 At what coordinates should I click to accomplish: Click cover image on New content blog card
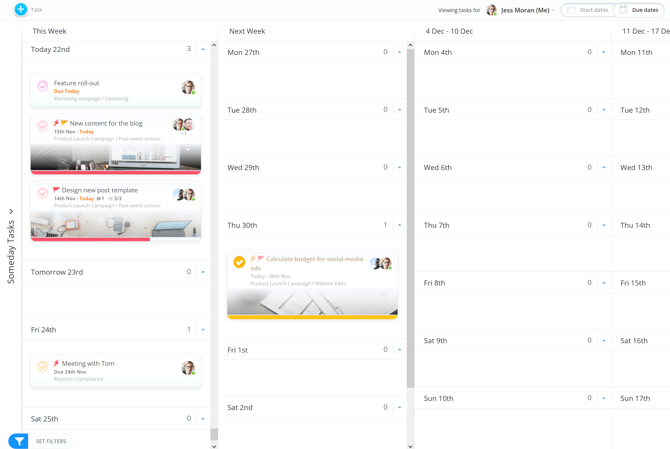[x=116, y=157]
